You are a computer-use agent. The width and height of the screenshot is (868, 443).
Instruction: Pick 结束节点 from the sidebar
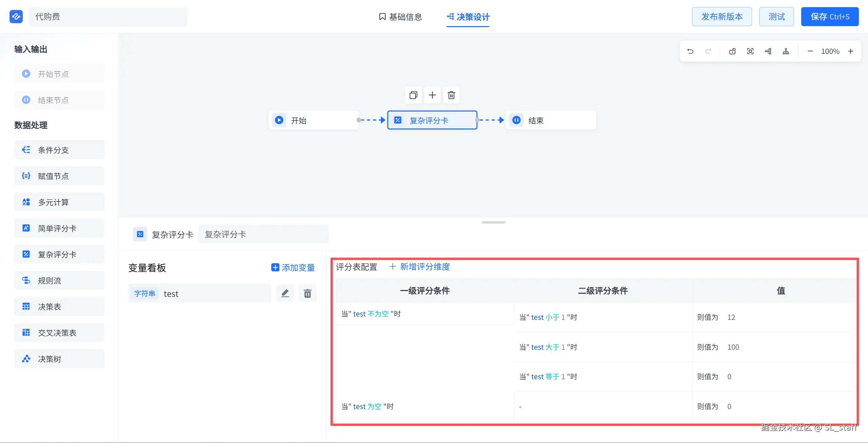[59, 100]
